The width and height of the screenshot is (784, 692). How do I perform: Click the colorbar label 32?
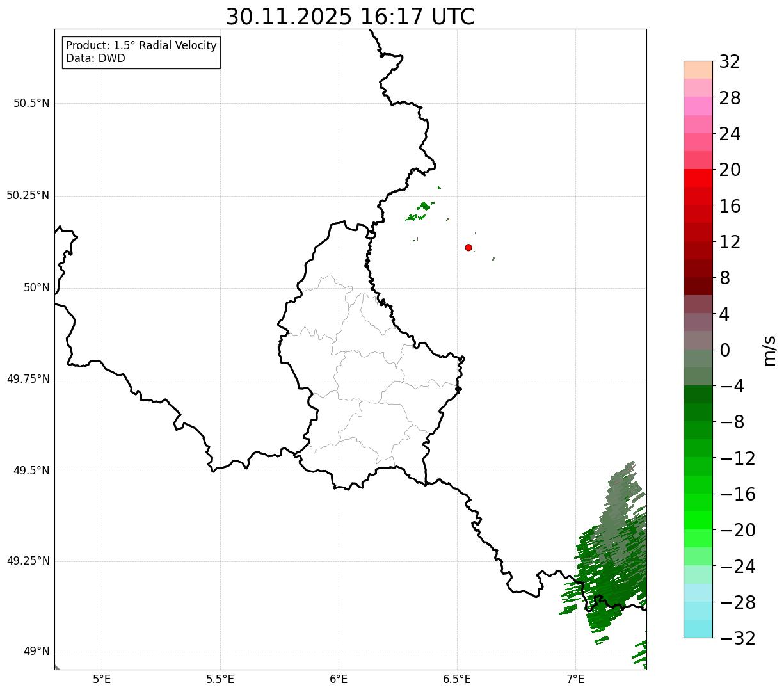click(x=730, y=62)
